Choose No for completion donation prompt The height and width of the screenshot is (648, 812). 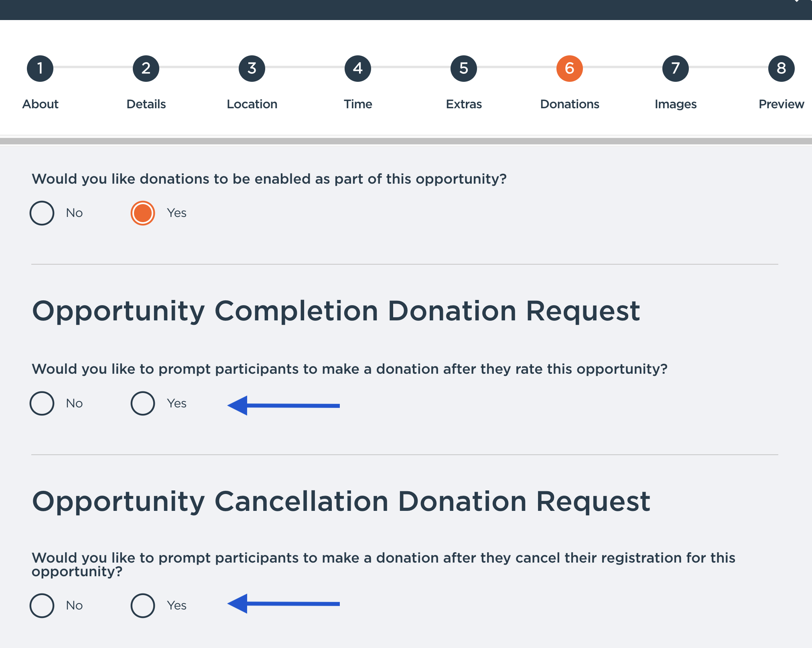(x=42, y=403)
